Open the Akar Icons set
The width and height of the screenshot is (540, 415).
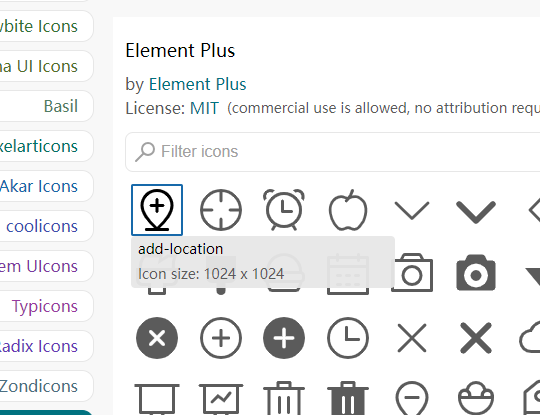(39, 186)
